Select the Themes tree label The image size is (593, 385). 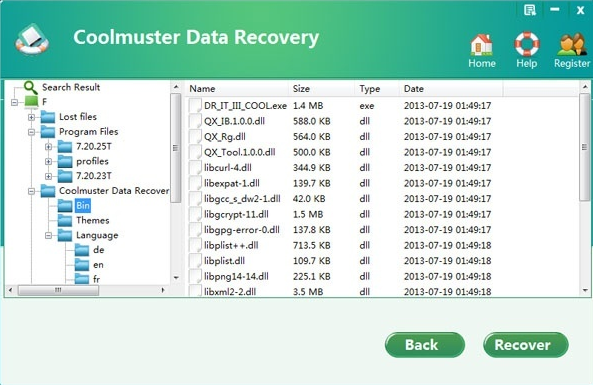93,220
